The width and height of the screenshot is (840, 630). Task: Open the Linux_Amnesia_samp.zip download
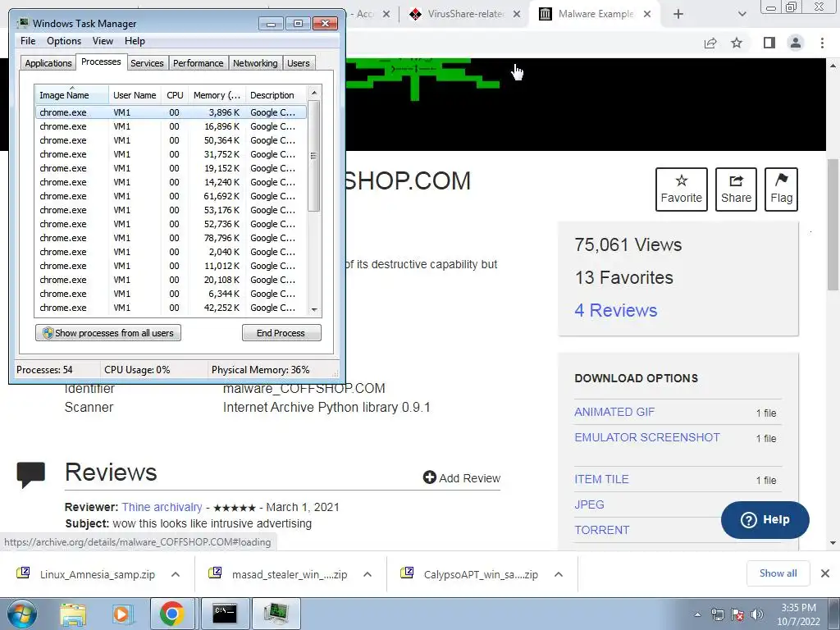pyautogui.click(x=97, y=574)
